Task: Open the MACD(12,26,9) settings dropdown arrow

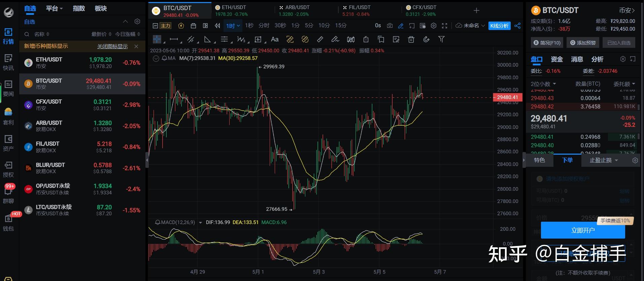Action: [x=201, y=223]
